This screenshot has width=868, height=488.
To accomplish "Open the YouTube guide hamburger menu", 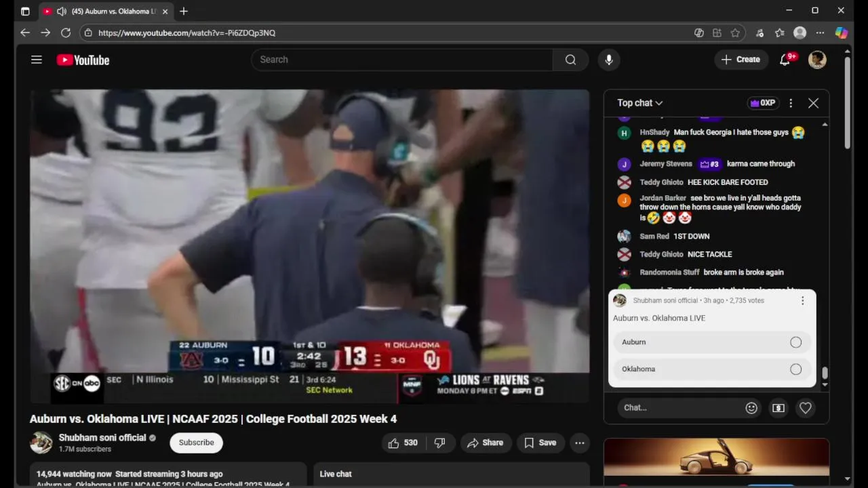I will 37,60.
